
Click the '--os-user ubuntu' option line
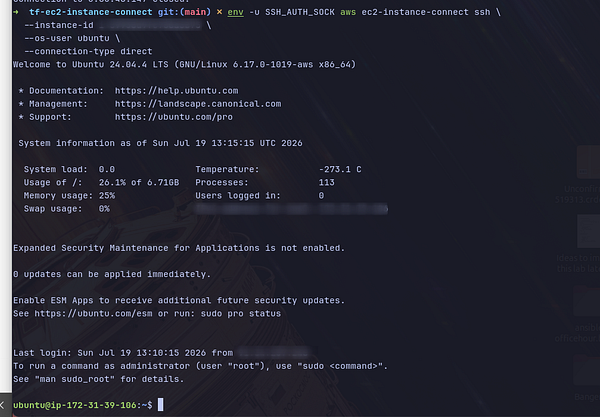(x=67, y=38)
